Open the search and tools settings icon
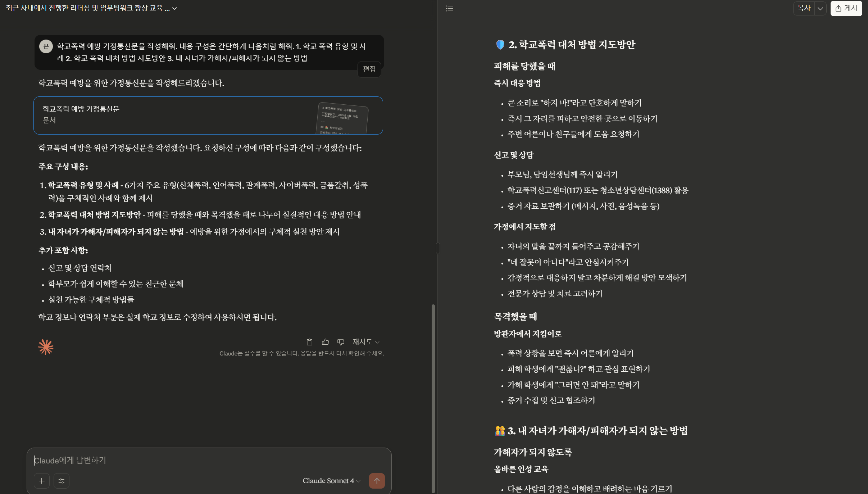Viewport: 868px width, 494px height. tap(62, 481)
